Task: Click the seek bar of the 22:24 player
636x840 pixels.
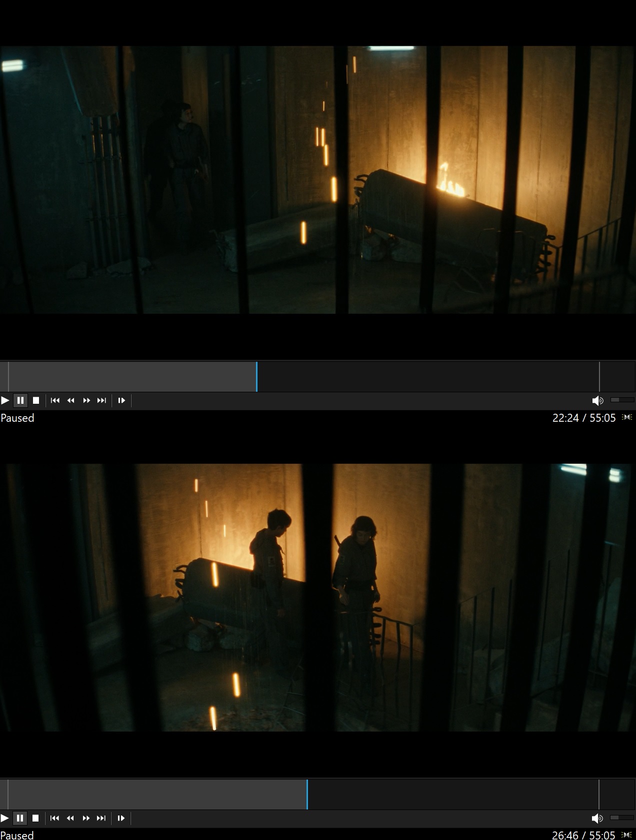Action: tap(317, 377)
